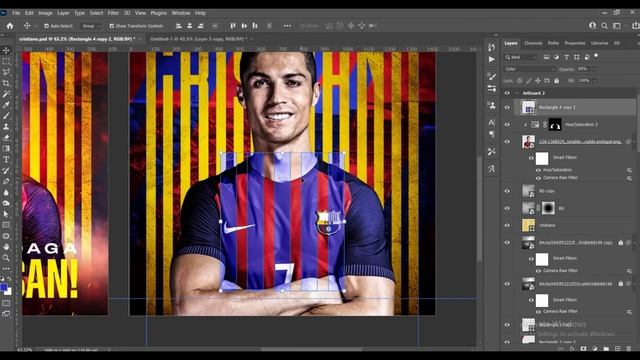Open the workspace switcher icon dropdown
640x360 pixels.
pos(618,26)
